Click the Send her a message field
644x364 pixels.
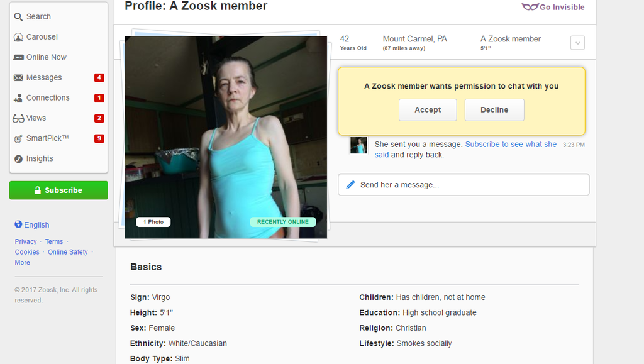(x=464, y=185)
